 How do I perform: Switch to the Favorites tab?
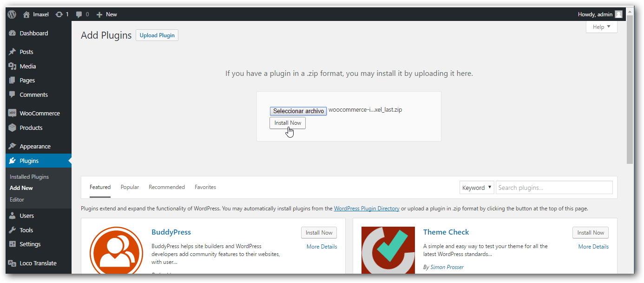pyautogui.click(x=205, y=187)
